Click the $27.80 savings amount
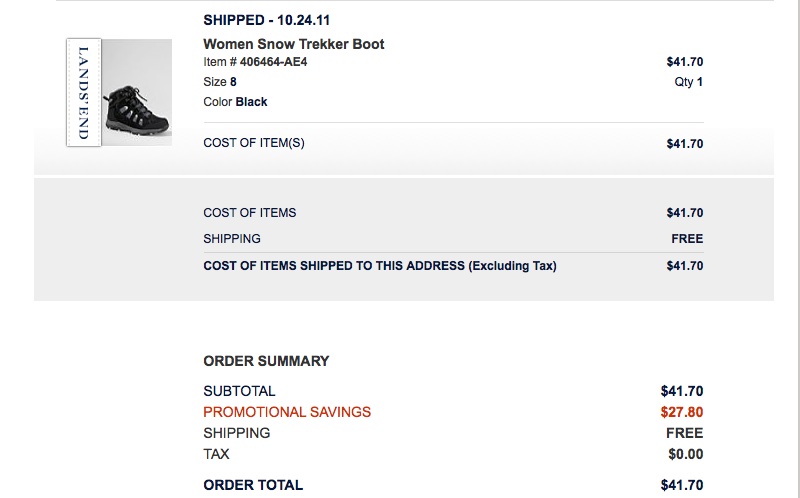This screenshot has width=800, height=498. (x=681, y=412)
